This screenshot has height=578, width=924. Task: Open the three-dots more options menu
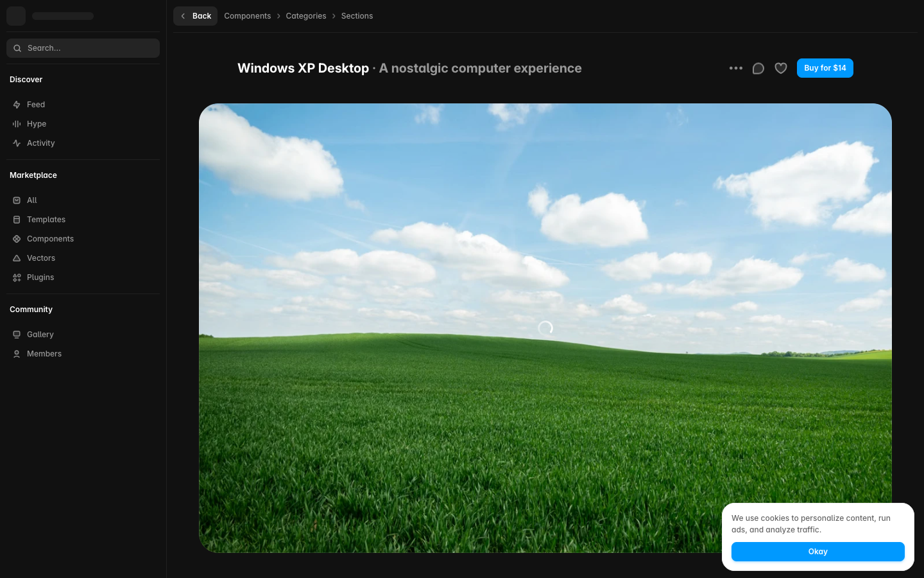point(736,68)
